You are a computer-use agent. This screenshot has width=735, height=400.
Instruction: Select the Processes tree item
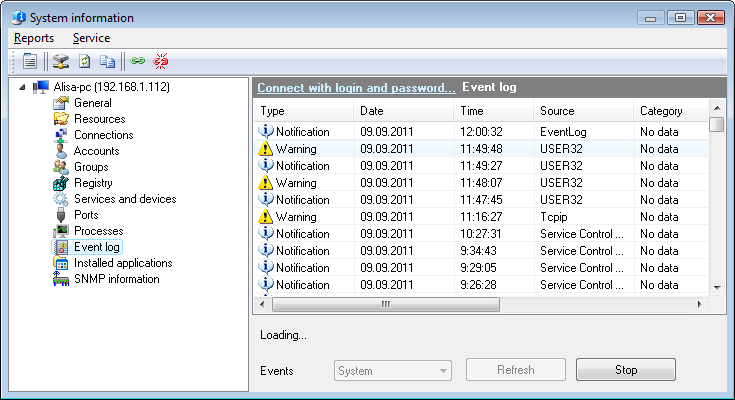98,231
